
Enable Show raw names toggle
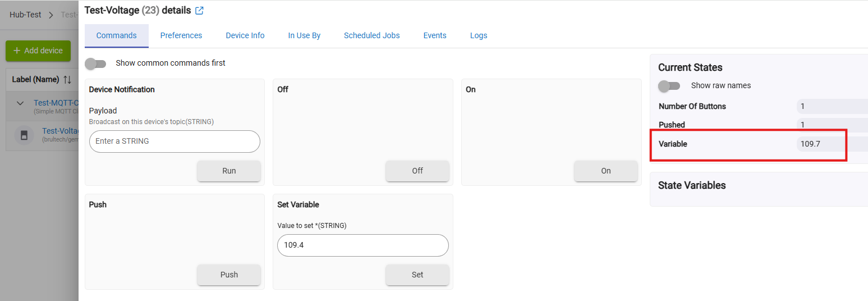coord(669,86)
